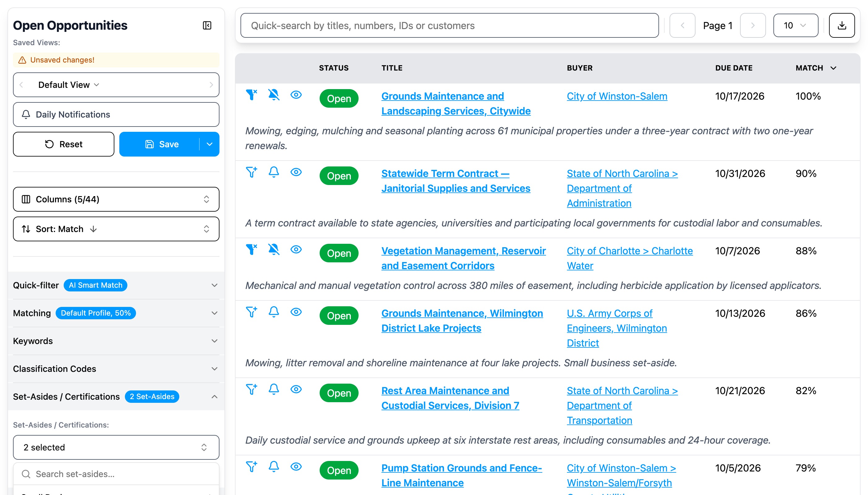This screenshot has width=868, height=495.
Task: Click the download export icon button
Action: [841, 25]
